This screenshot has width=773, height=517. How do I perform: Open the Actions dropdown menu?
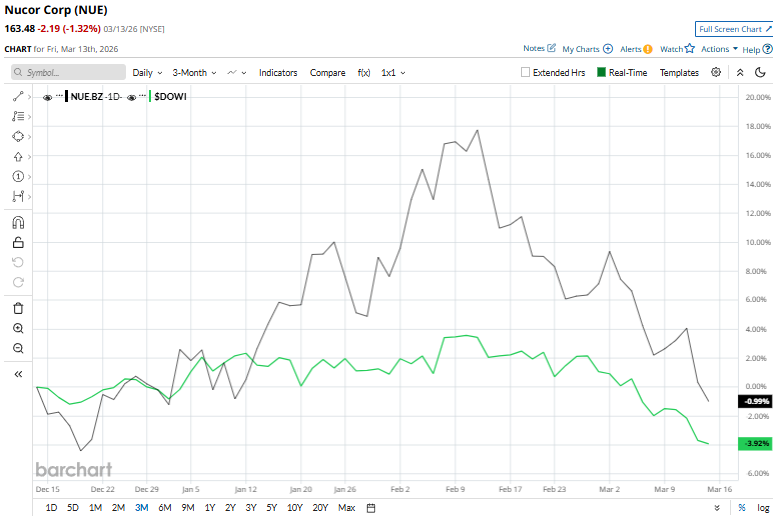click(x=719, y=49)
